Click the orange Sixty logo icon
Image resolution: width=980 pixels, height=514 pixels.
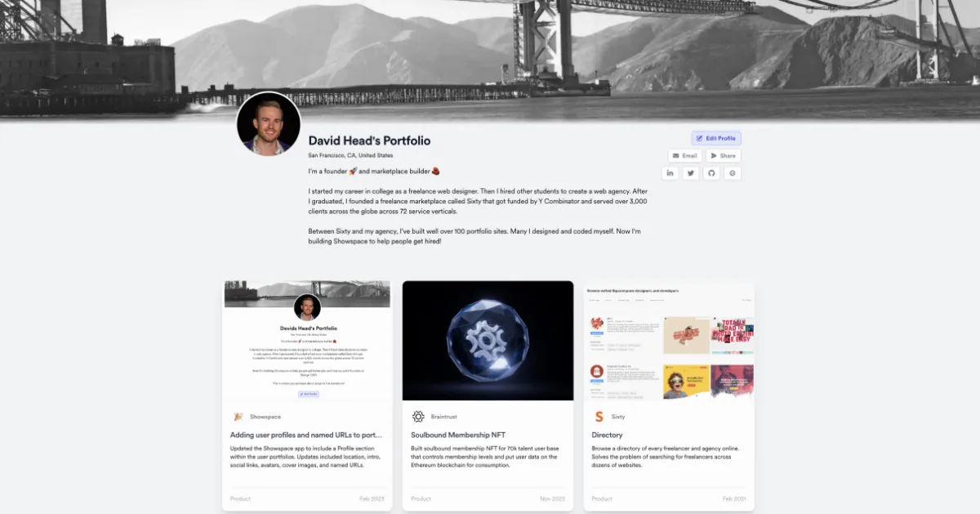coord(599,417)
